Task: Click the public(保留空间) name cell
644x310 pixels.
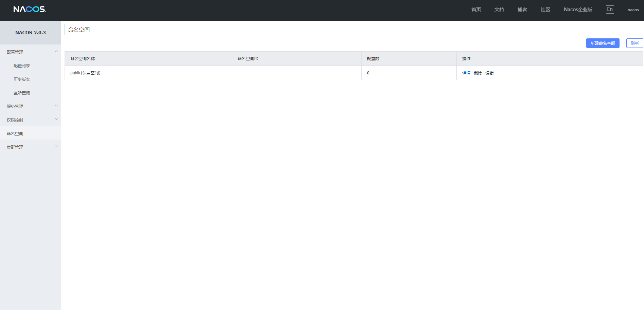Action: [148, 73]
